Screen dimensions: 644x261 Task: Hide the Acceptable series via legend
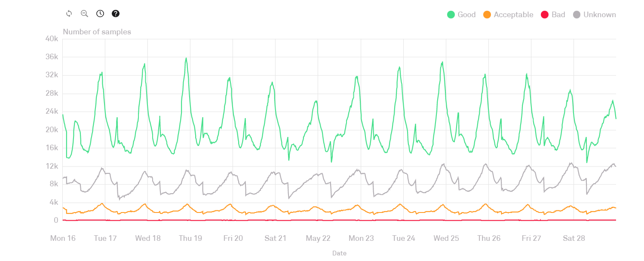[x=508, y=15]
